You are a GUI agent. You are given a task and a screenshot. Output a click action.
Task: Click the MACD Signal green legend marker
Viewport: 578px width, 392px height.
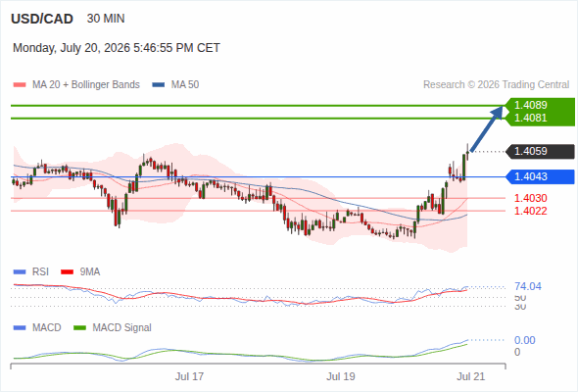point(79,328)
